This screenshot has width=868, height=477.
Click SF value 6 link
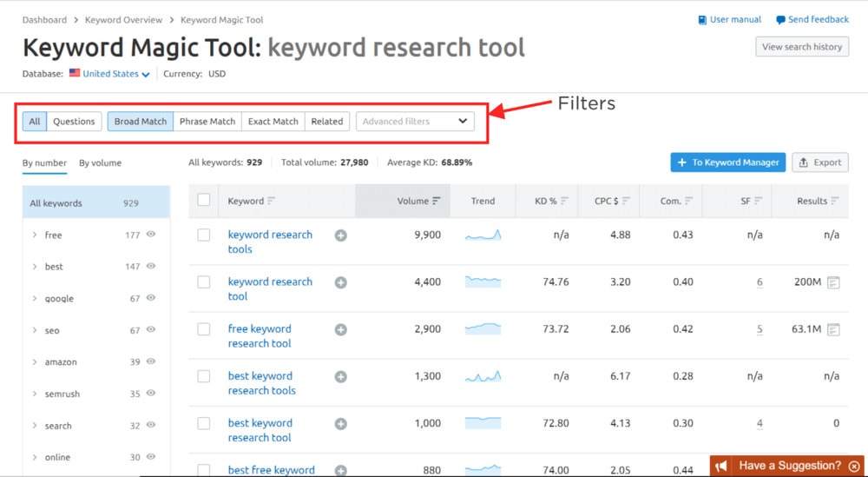tap(759, 282)
